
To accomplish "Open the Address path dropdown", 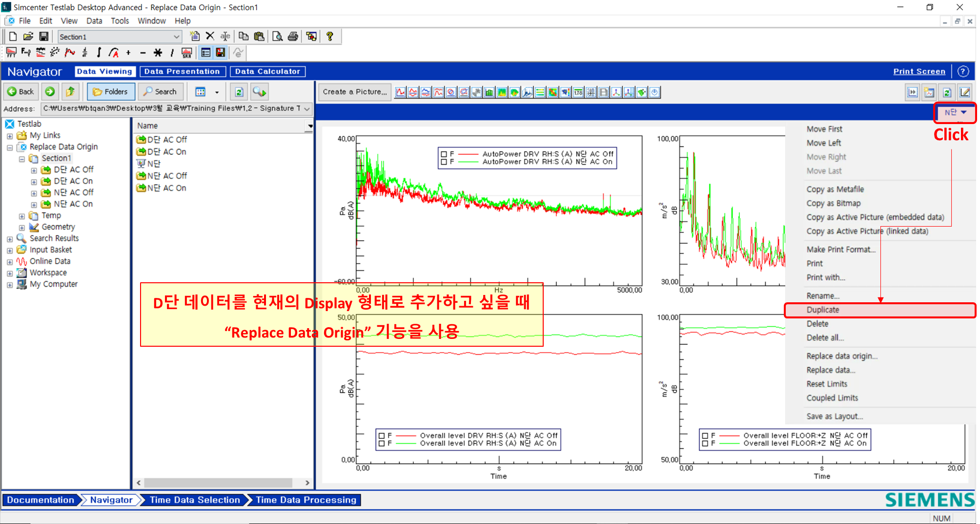I will (307, 108).
